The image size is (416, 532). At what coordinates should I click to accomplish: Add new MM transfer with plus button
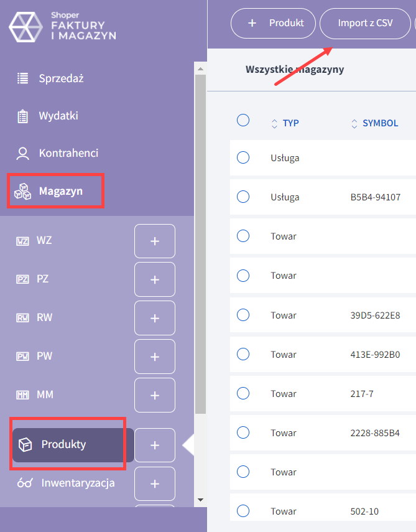pos(155,395)
